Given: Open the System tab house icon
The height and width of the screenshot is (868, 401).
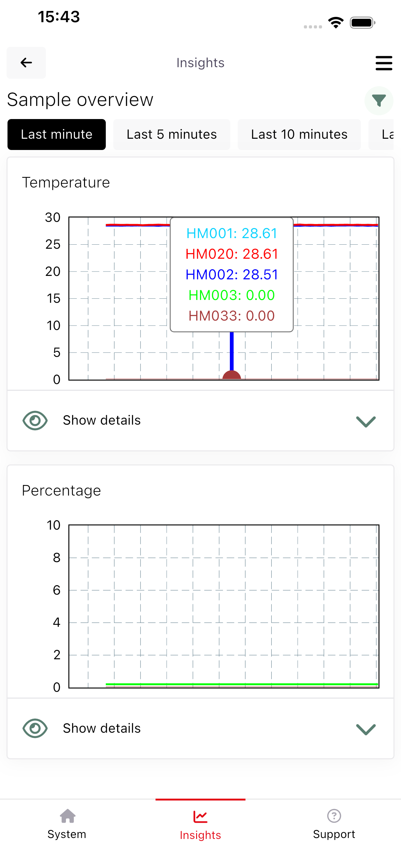Looking at the screenshot, I should coord(68,816).
